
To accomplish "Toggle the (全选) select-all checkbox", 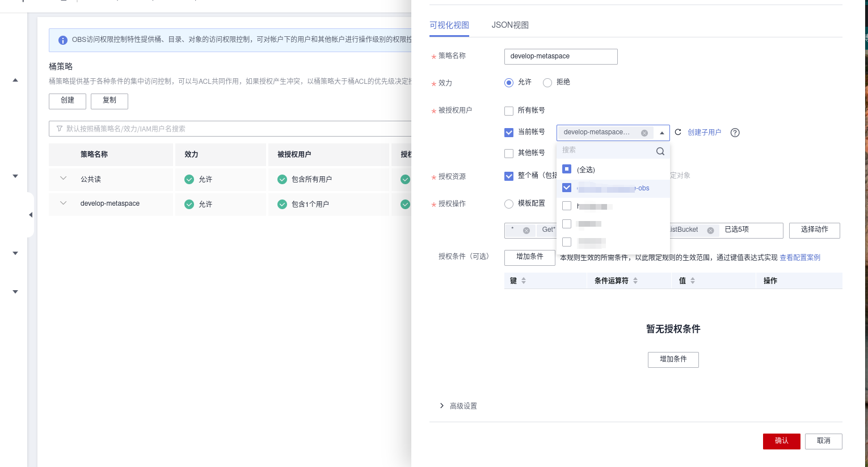I will coord(567,169).
